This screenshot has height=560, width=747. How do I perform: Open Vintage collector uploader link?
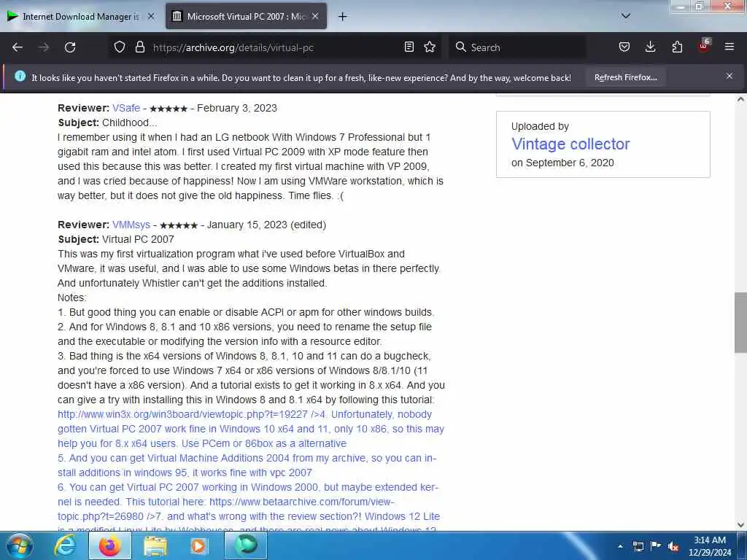tap(570, 144)
